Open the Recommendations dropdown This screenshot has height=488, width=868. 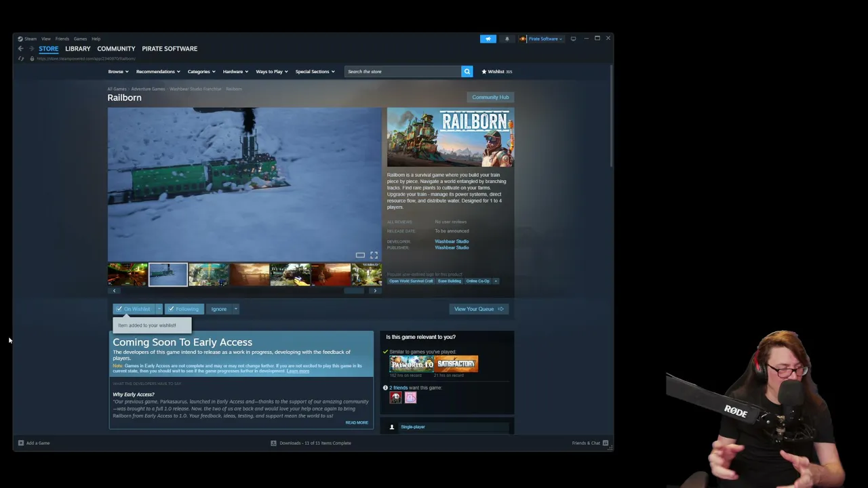click(158, 71)
